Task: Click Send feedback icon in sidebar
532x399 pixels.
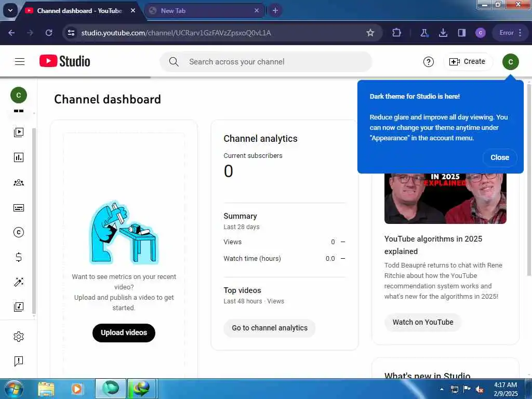Action: click(x=19, y=362)
